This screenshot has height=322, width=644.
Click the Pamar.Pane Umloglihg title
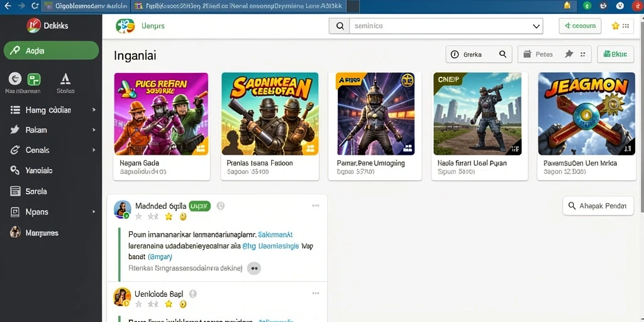(x=370, y=163)
